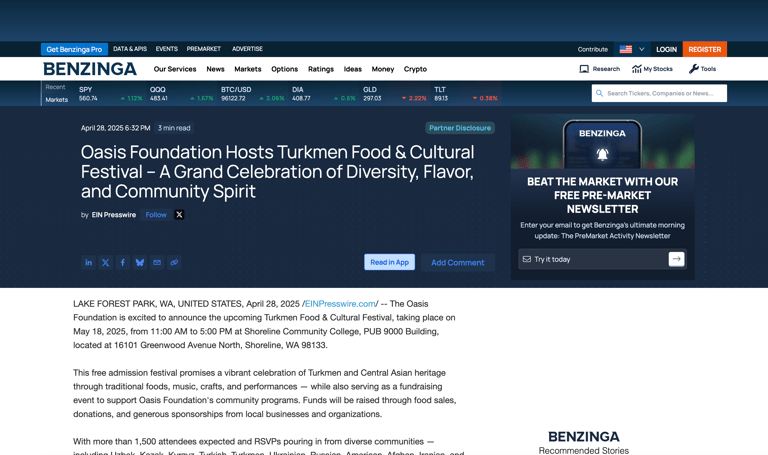768x455 pixels.
Task: Open the Options menu
Action: (285, 69)
